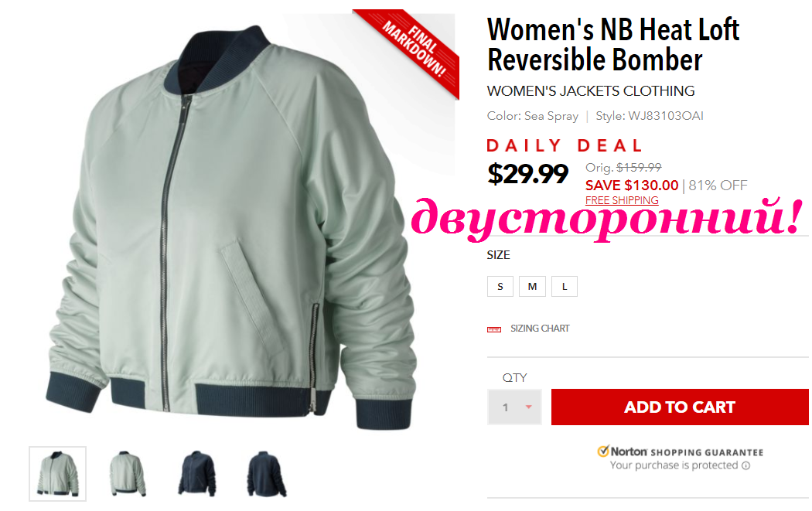Open the QTY quantity dropdown
The height and width of the screenshot is (511, 812).
(514, 407)
